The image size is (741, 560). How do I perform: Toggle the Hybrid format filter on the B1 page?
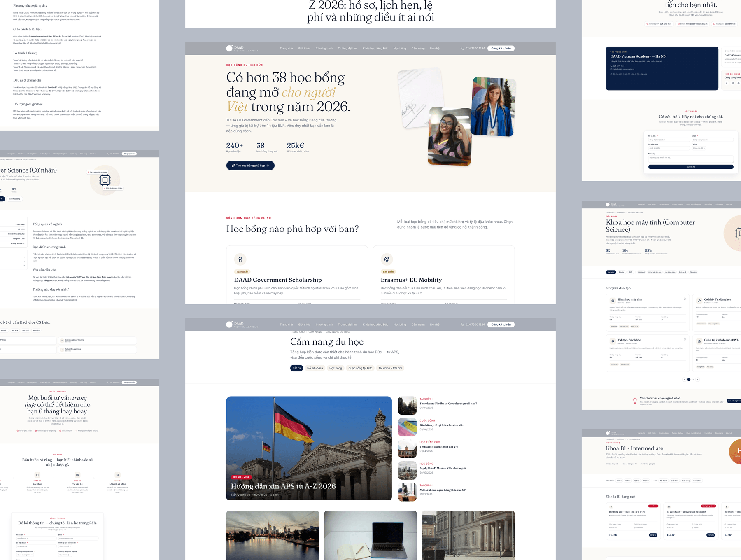(x=637, y=481)
